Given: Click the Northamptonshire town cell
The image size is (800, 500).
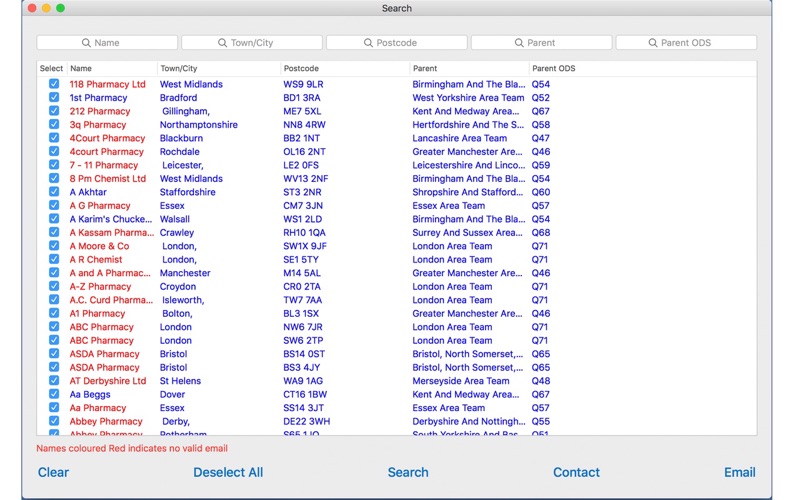Looking at the screenshot, I should pyautogui.click(x=198, y=124).
